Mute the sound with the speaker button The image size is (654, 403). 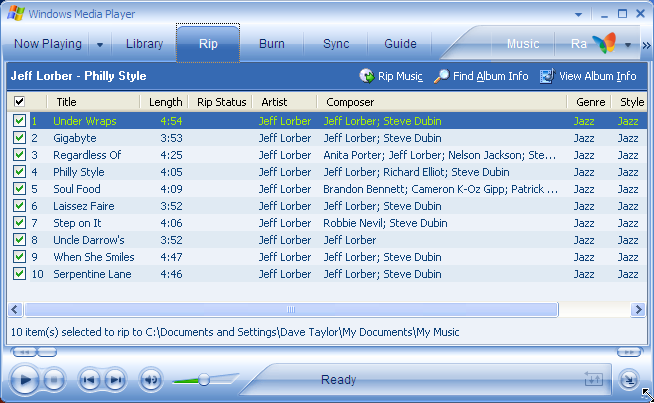151,380
